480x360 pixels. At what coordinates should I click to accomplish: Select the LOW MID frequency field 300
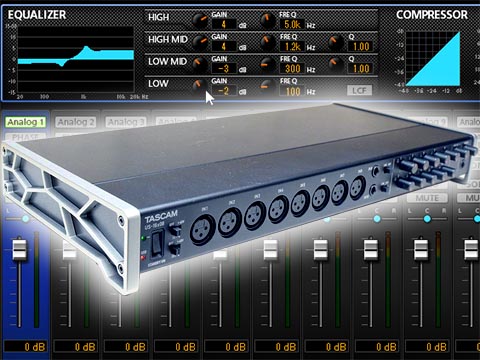pyautogui.click(x=292, y=69)
